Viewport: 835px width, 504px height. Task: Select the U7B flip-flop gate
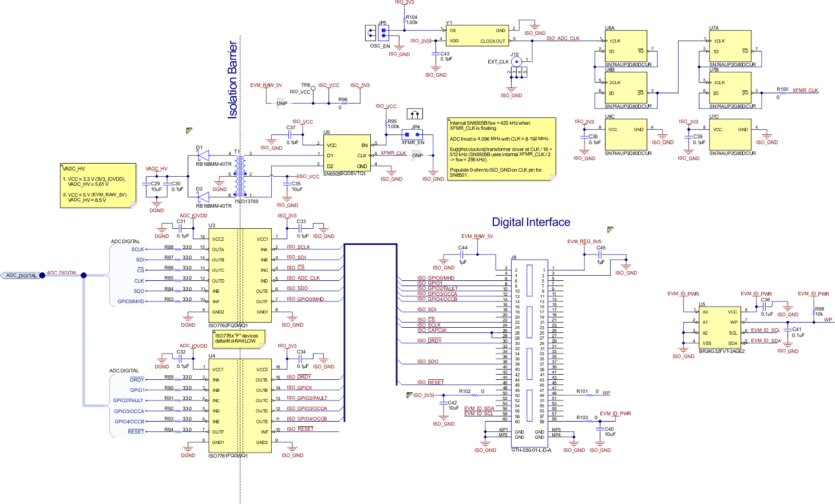[730, 88]
